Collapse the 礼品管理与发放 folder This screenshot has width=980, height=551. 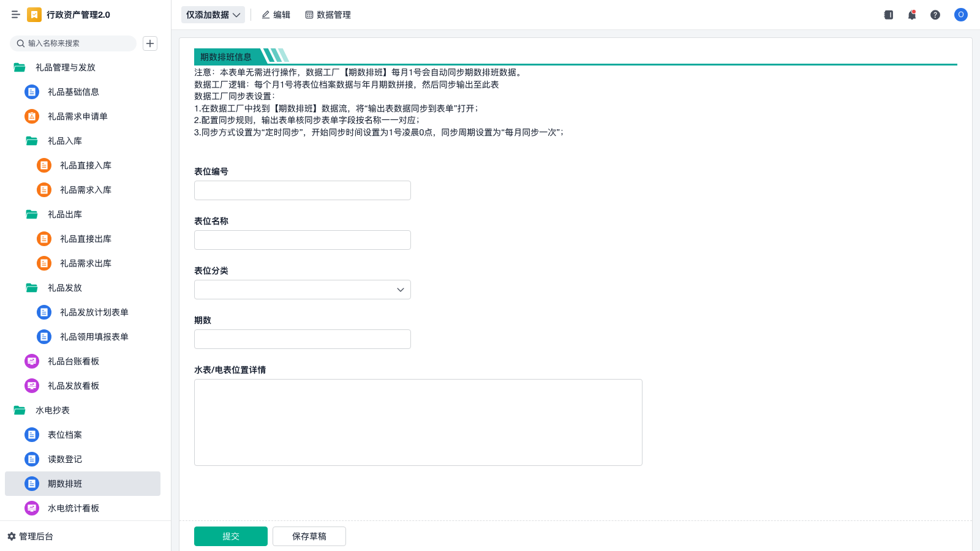[x=65, y=67]
